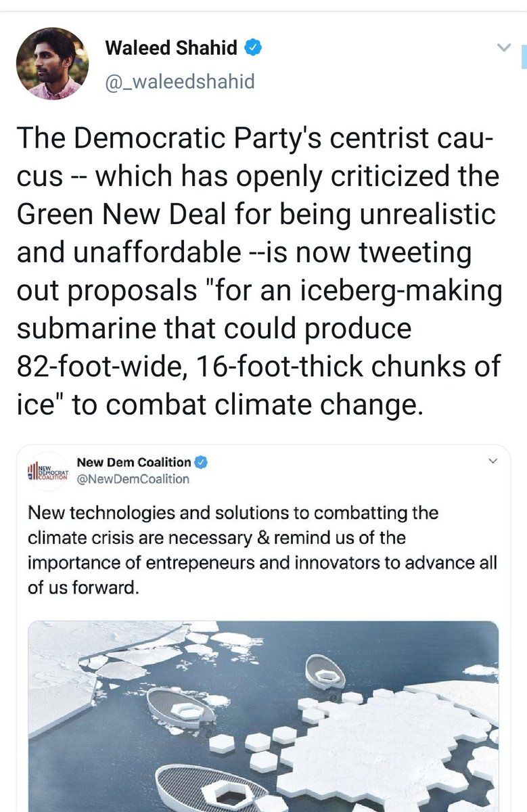Open the iceberg submarine concept image
The image size is (527, 812).
pyautogui.click(x=263, y=716)
